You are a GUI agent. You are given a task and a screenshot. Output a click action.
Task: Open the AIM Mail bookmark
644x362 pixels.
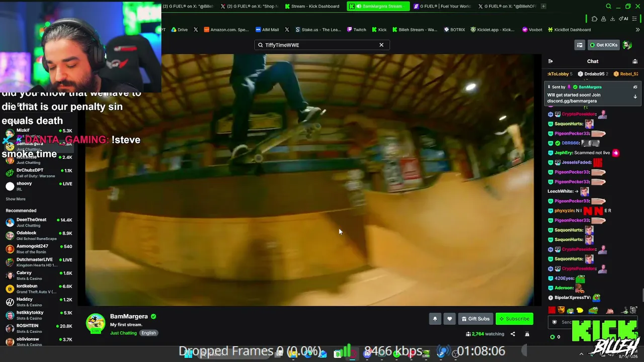[267, 30]
